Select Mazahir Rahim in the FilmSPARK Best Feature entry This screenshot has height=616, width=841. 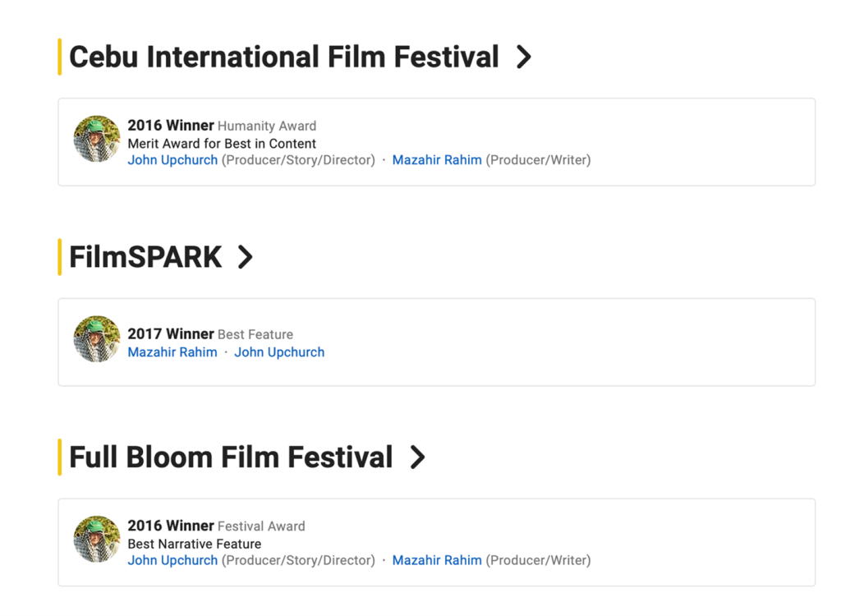[172, 352]
